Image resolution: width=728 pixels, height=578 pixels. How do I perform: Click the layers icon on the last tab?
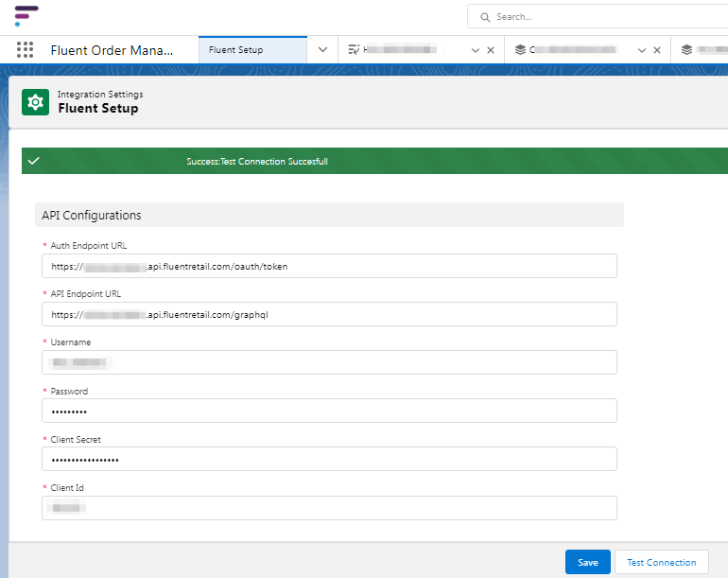pyautogui.click(x=687, y=50)
